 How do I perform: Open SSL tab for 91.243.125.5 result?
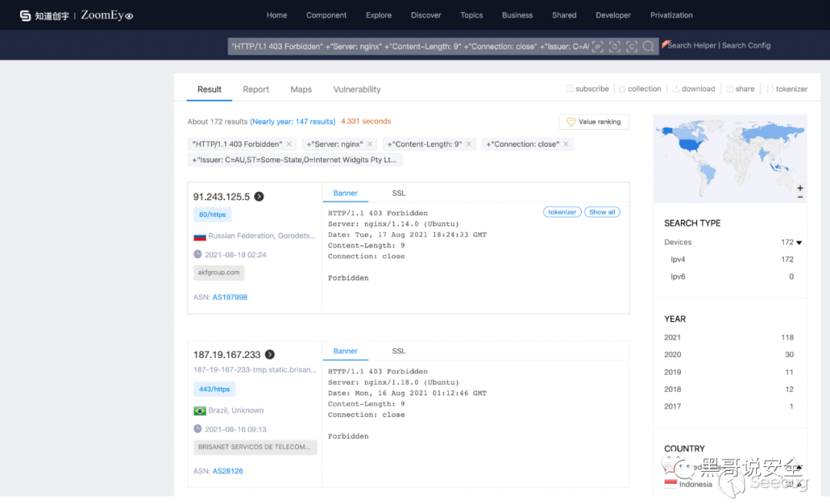click(x=398, y=194)
